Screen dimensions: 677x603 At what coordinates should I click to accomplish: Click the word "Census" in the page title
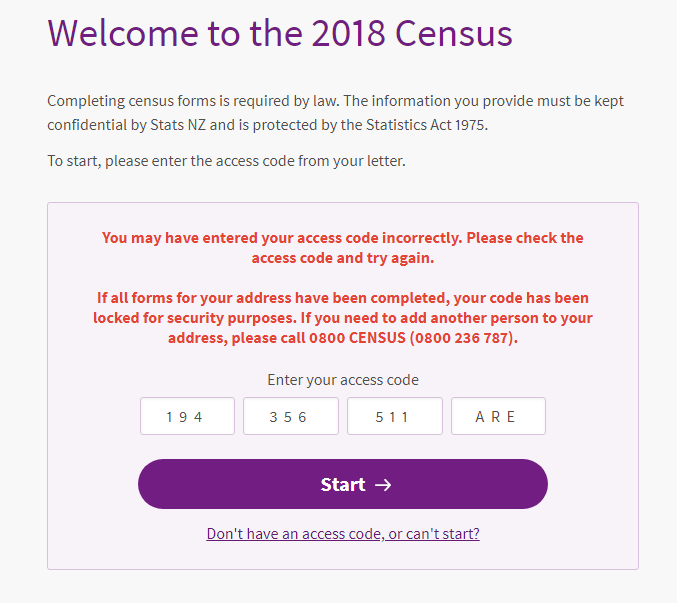coord(454,33)
